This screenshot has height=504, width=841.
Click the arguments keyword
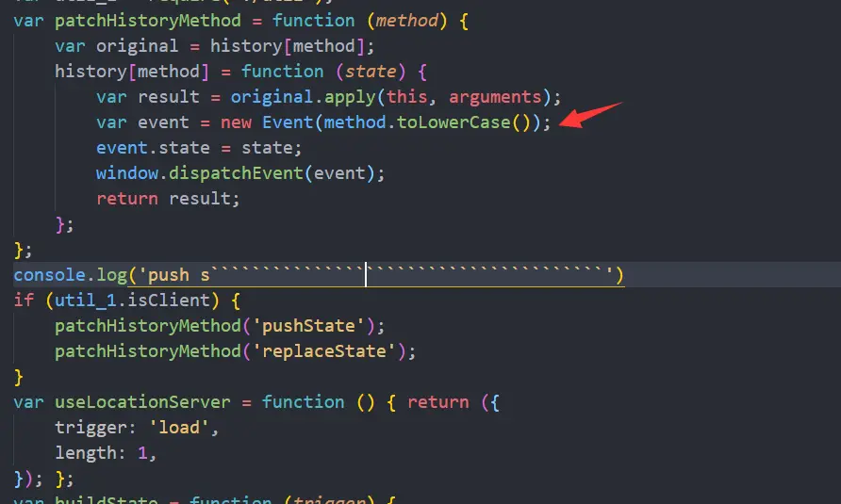click(x=495, y=97)
